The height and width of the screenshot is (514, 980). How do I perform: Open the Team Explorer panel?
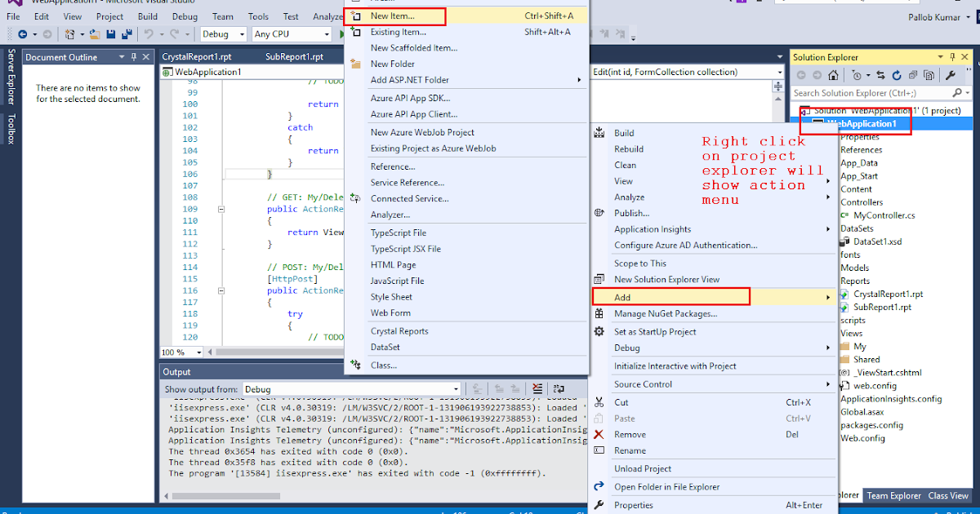893,494
